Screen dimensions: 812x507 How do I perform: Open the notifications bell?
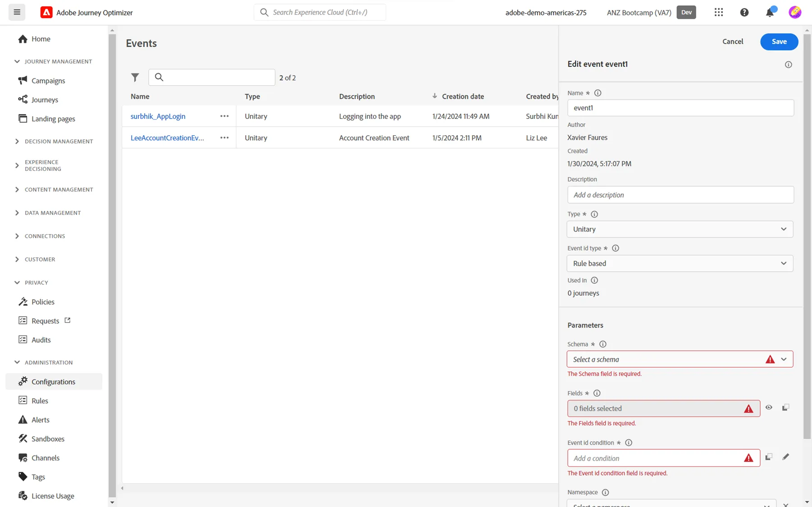coord(770,12)
